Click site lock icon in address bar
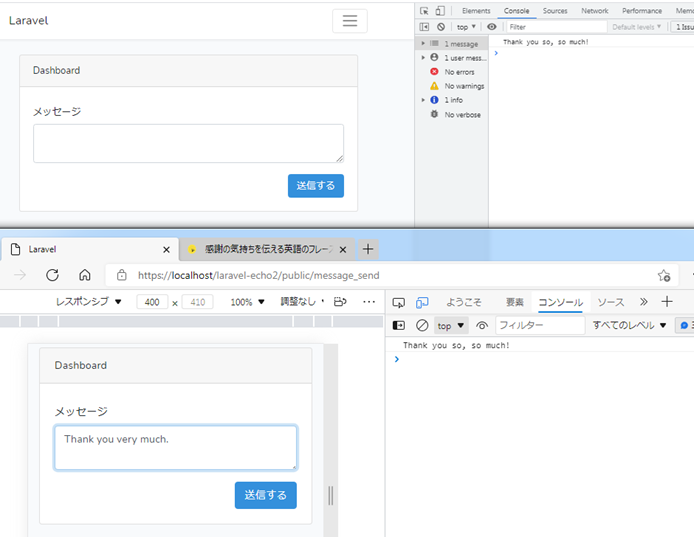Image resolution: width=694 pixels, height=537 pixels. click(x=122, y=275)
